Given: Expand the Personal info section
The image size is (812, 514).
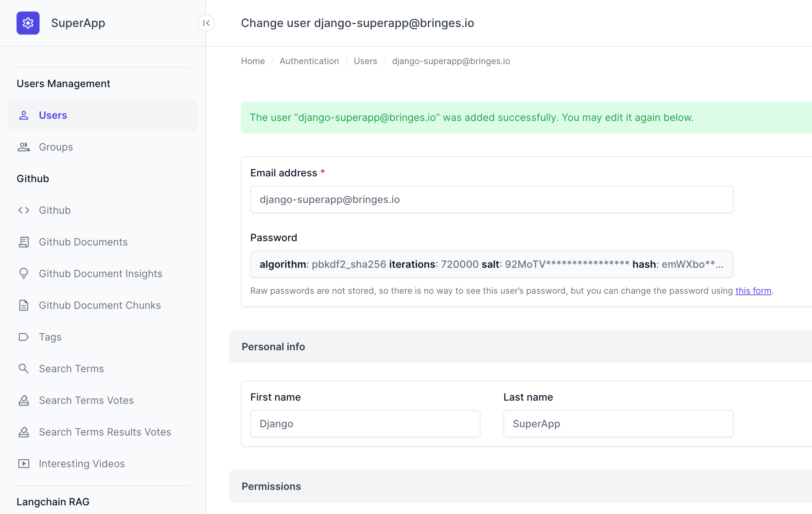Looking at the screenshot, I should pos(273,346).
